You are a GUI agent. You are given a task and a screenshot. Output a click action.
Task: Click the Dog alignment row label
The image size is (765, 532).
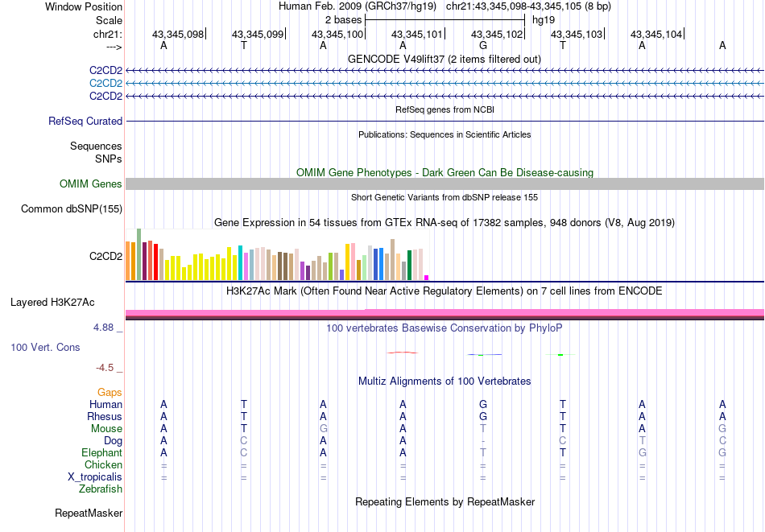pyautogui.click(x=114, y=441)
